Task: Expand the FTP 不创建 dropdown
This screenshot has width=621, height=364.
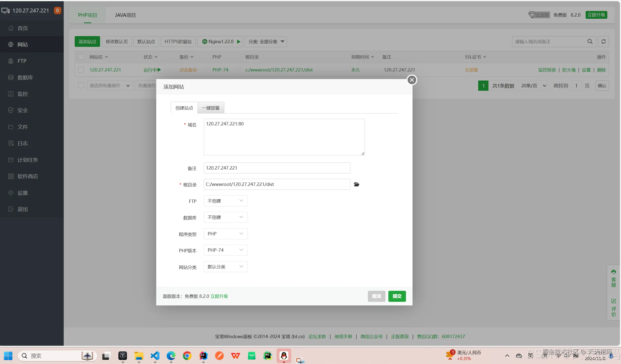Action: [x=225, y=201]
